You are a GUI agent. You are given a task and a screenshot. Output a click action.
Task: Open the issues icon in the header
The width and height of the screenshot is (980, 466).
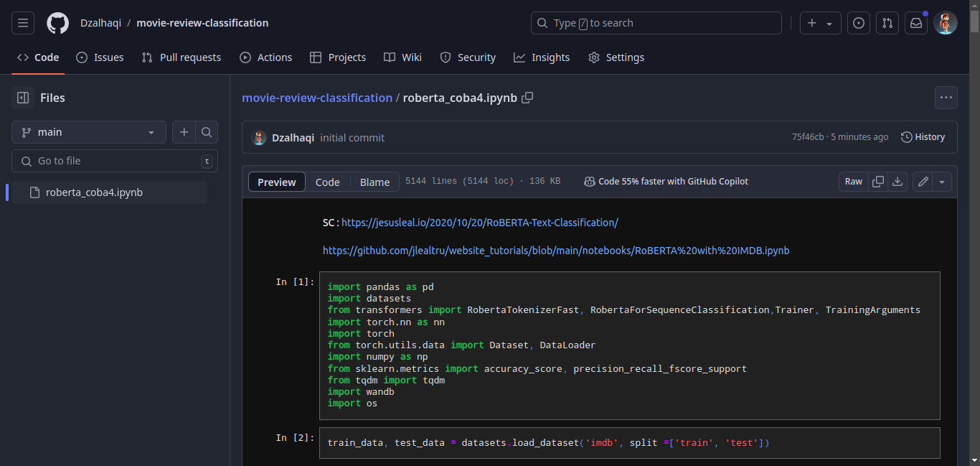coord(859,22)
